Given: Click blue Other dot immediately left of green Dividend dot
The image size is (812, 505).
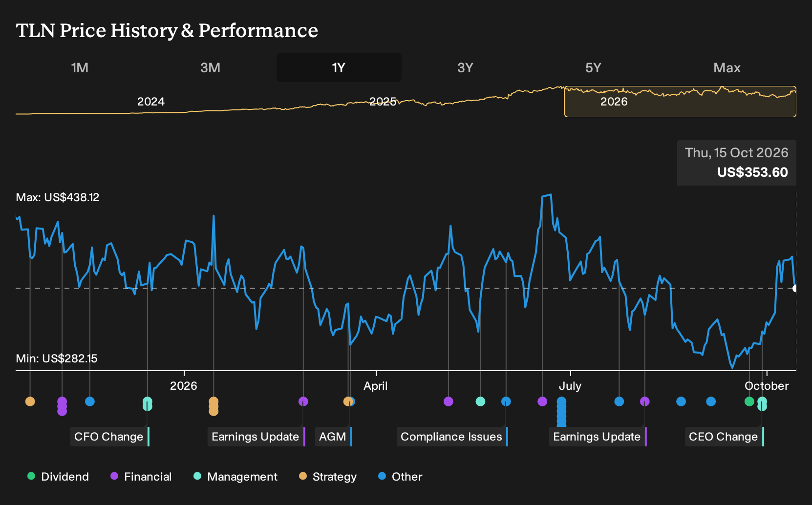Looking at the screenshot, I should 711,401.
